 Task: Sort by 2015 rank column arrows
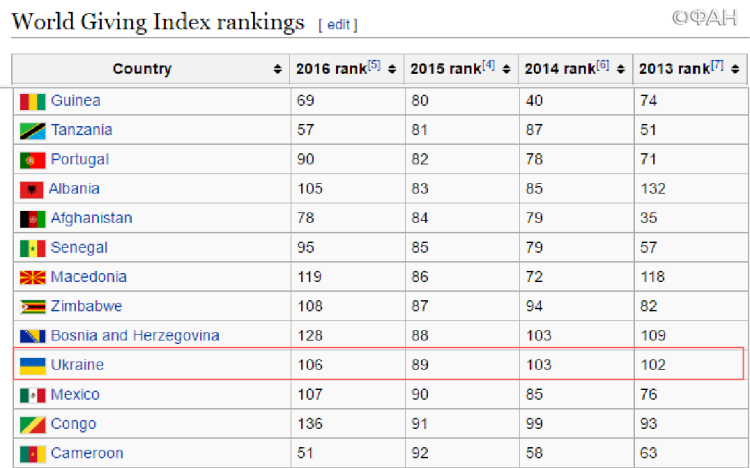pyautogui.click(x=507, y=69)
